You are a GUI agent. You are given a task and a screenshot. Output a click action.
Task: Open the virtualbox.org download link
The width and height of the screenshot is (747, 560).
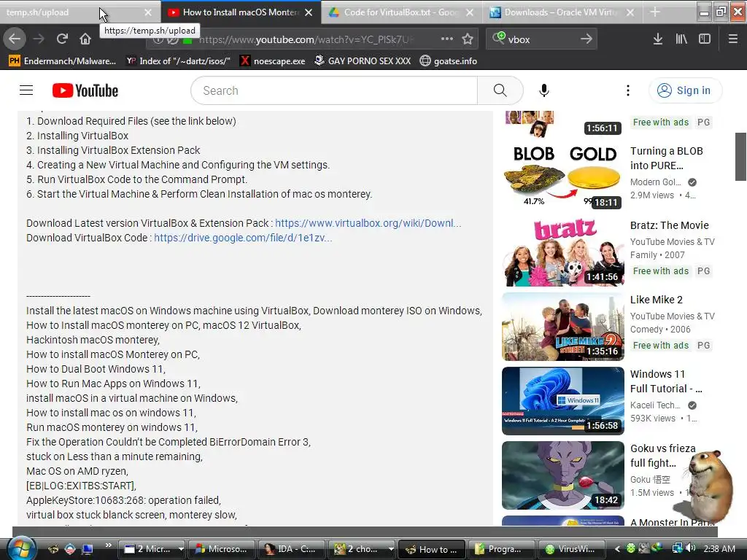pos(368,223)
